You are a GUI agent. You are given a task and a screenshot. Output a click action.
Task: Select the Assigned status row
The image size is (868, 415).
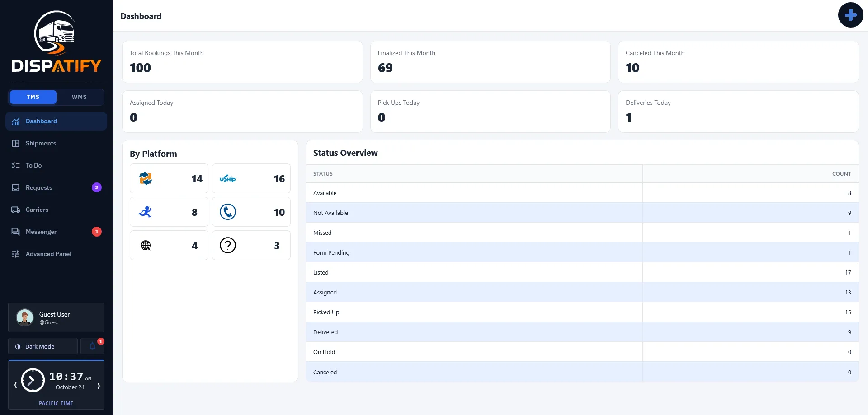[x=582, y=292]
